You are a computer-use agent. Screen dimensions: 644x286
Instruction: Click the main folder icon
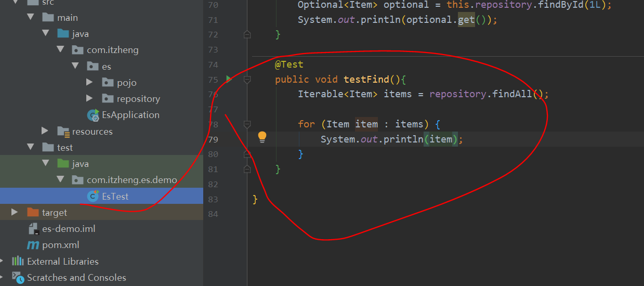48,17
